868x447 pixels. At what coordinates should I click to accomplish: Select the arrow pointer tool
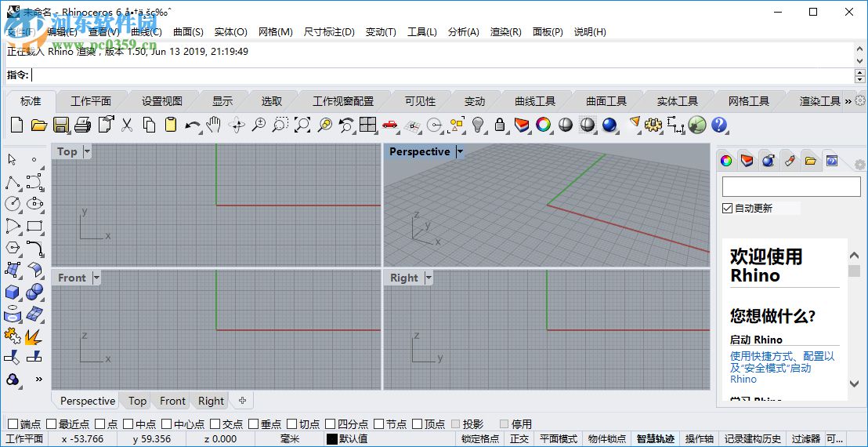13,159
